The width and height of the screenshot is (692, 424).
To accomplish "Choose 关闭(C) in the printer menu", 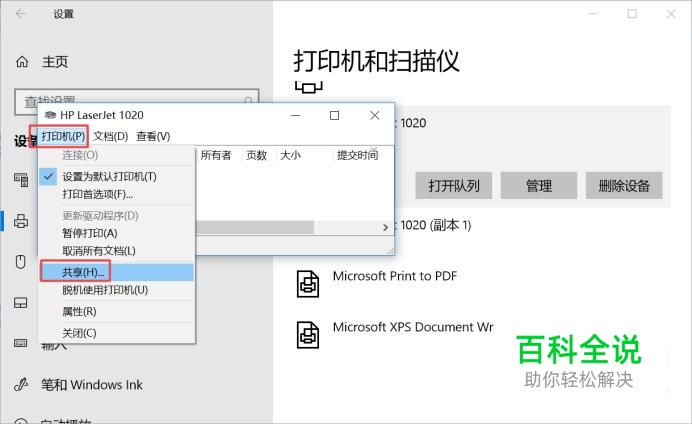I will [117, 333].
